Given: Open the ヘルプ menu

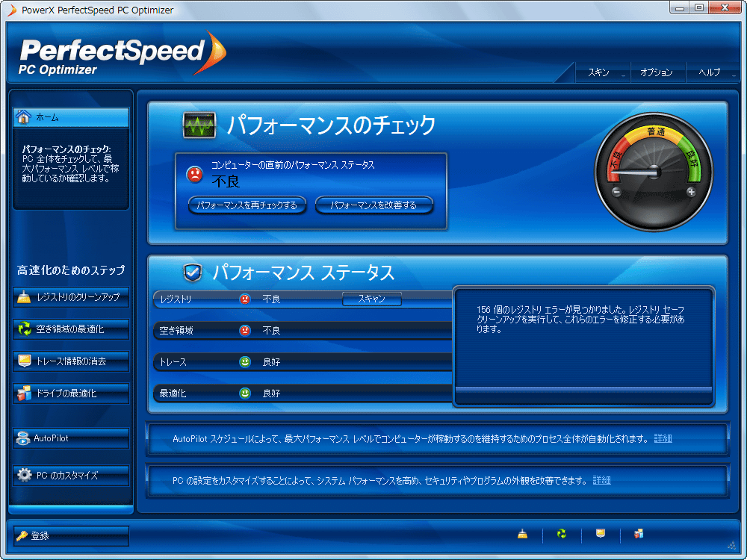Looking at the screenshot, I should 712,72.
